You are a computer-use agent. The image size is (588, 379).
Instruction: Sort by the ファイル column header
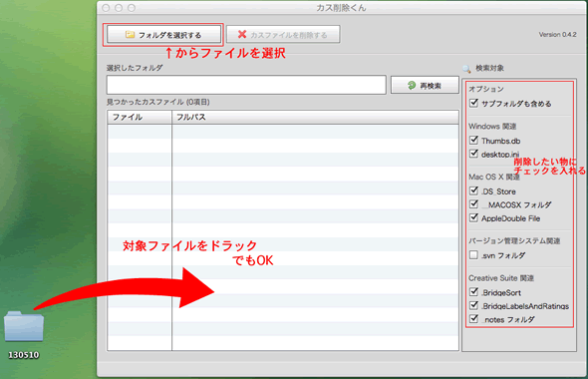point(140,117)
